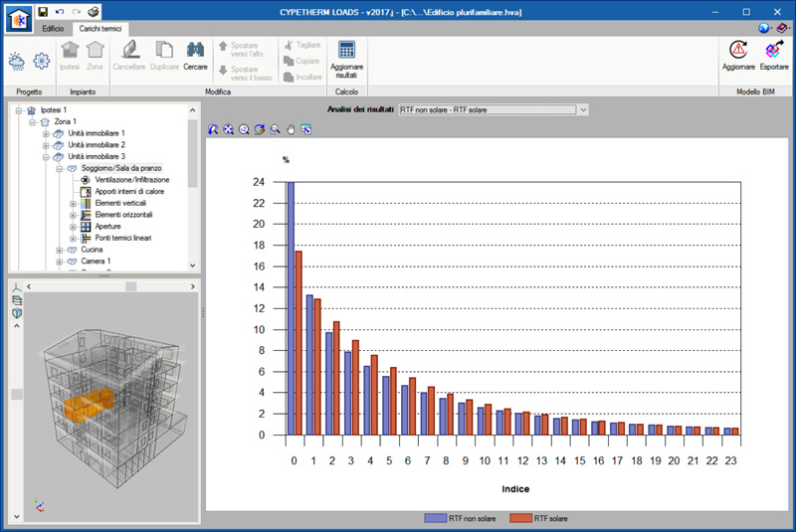Export BIM model with Esportare
The height and width of the screenshot is (532, 796).
point(774,56)
